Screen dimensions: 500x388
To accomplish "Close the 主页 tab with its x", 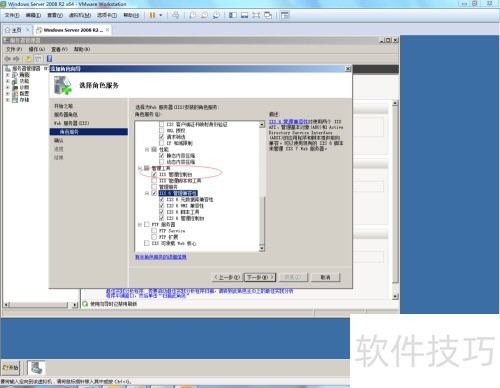I will [28, 30].
